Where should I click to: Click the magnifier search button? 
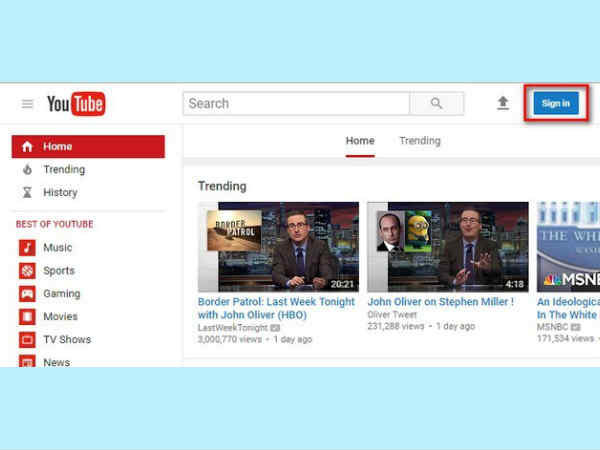click(437, 103)
